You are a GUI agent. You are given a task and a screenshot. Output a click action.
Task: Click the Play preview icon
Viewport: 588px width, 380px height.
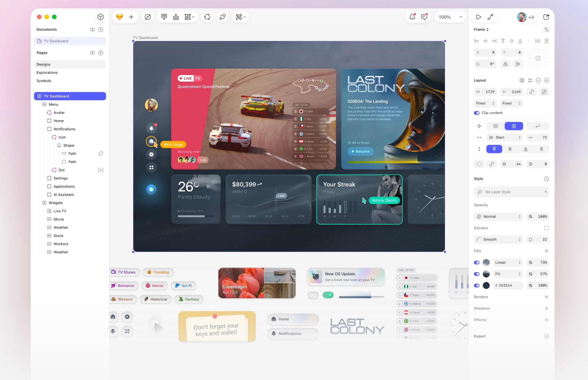point(478,17)
